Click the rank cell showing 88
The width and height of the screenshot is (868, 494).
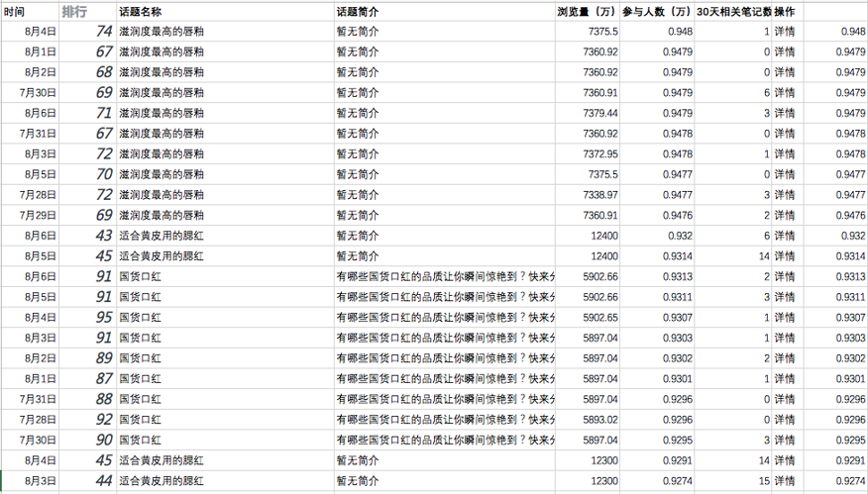[87, 399]
